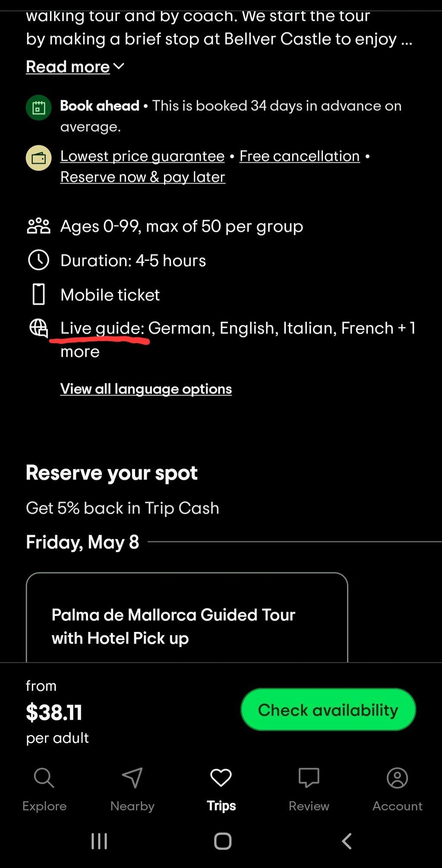This screenshot has width=442, height=868.
Task: Tap the yellow wallet price guarantee icon
Action: click(39, 158)
